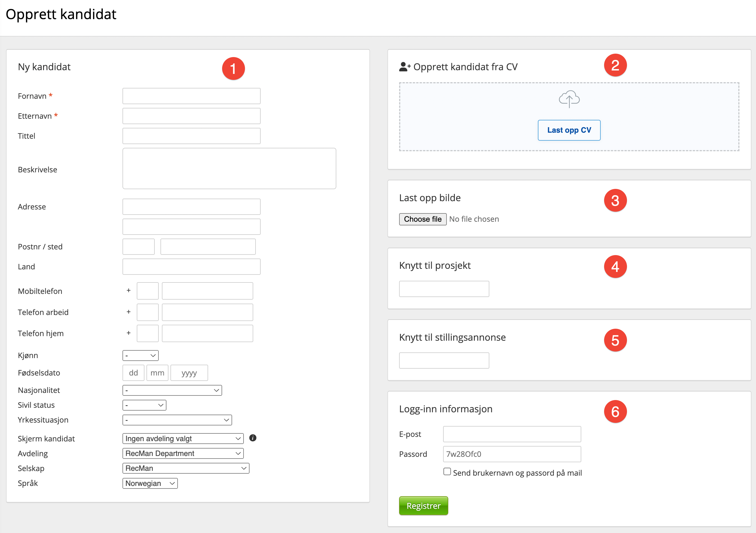The width and height of the screenshot is (756, 533).
Task: Open the Språk dropdown showing Norwegian
Action: tap(150, 483)
